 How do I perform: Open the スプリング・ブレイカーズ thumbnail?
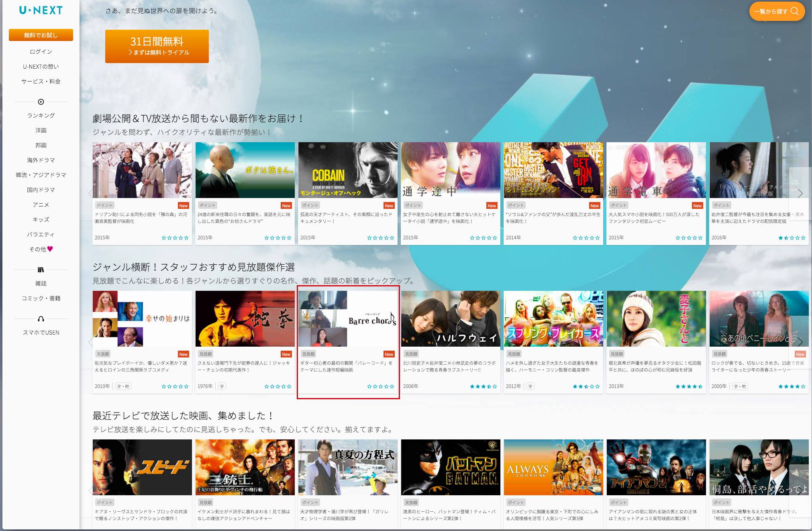tap(553, 319)
